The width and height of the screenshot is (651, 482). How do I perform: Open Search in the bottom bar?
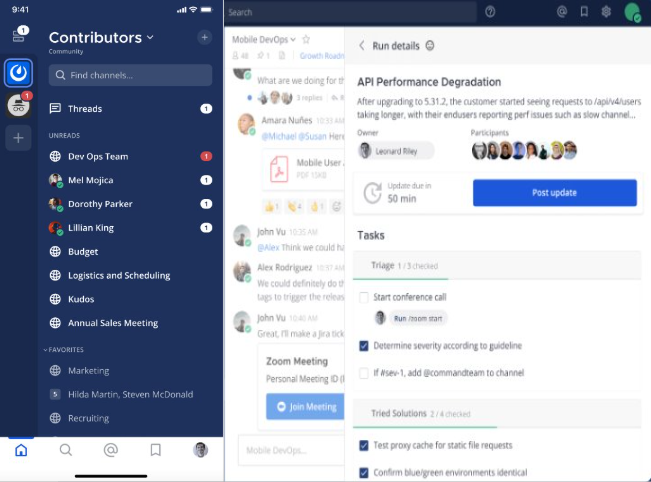pos(66,450)
